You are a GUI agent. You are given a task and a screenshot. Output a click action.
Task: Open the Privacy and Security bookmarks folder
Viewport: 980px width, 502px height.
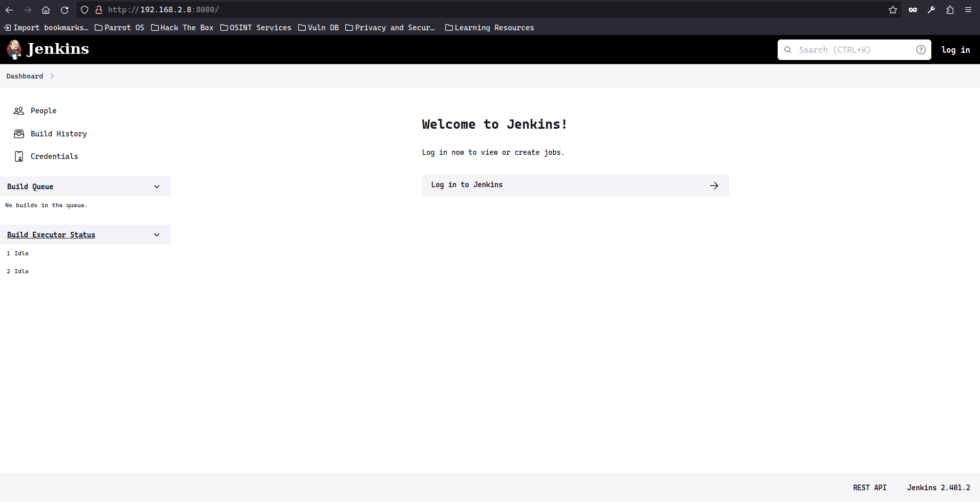pos(390,28)
